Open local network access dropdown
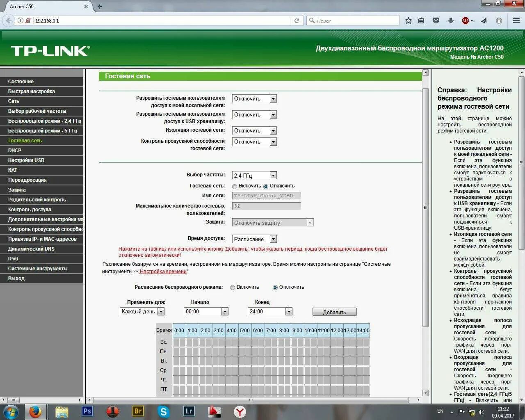The image size is (525, 420). (x=254, y=98)
